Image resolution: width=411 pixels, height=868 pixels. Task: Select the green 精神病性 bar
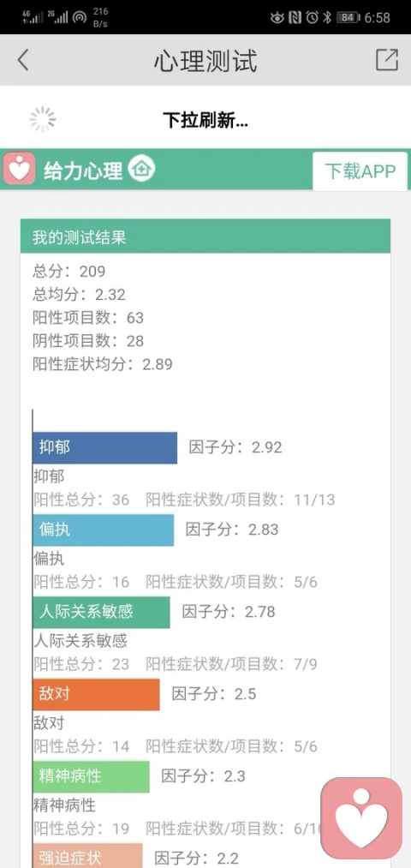pyautogui.click(x=92, y=776)
